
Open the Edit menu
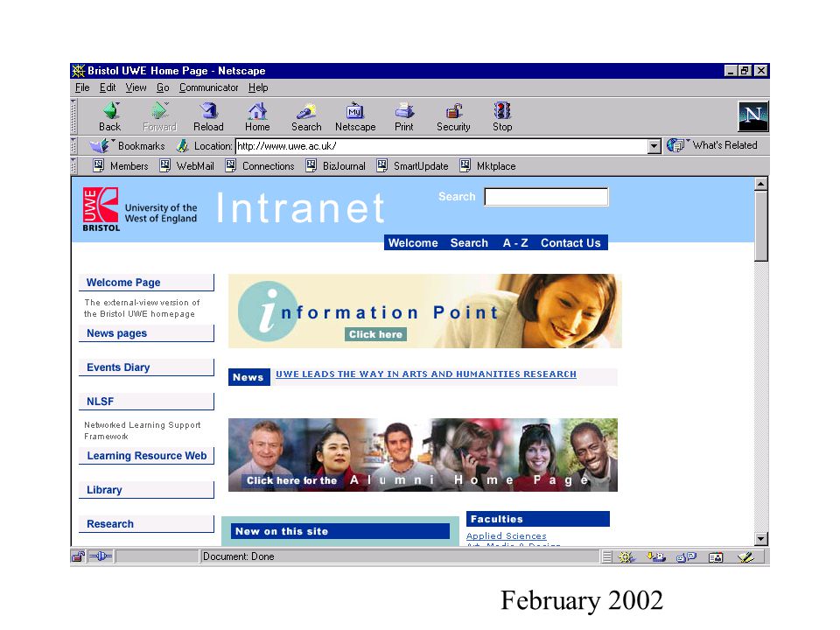[108, 87]
